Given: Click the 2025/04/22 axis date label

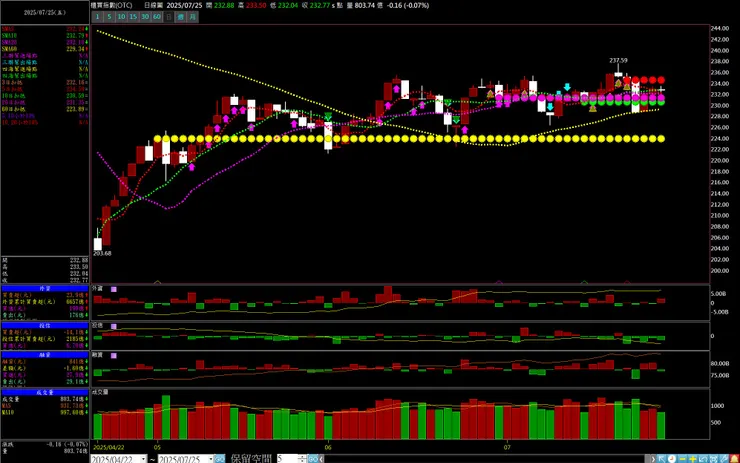Looking at the screenshot, I should tap(109, 447).
